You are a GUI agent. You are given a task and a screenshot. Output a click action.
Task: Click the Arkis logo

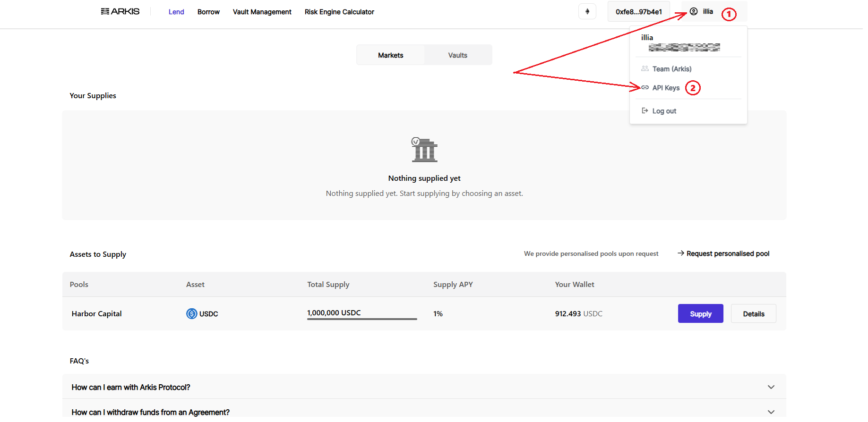pyautogui.click(x=120, y=11)
